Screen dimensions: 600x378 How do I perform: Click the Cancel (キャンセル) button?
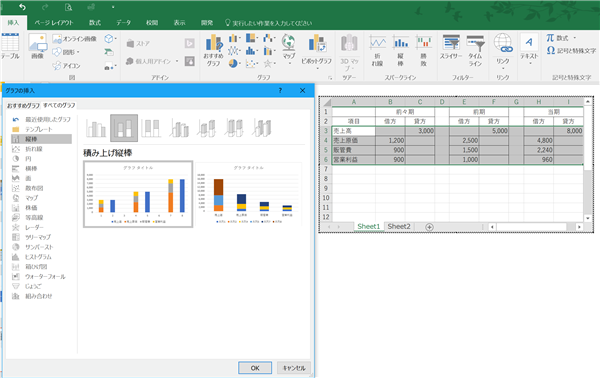(294, 368)
